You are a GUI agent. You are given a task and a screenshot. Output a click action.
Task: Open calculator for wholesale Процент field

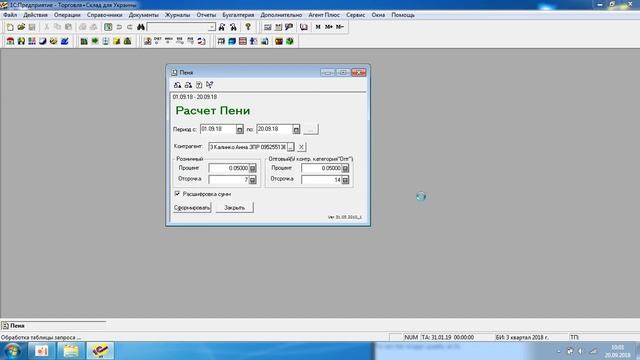coord(345,168)
